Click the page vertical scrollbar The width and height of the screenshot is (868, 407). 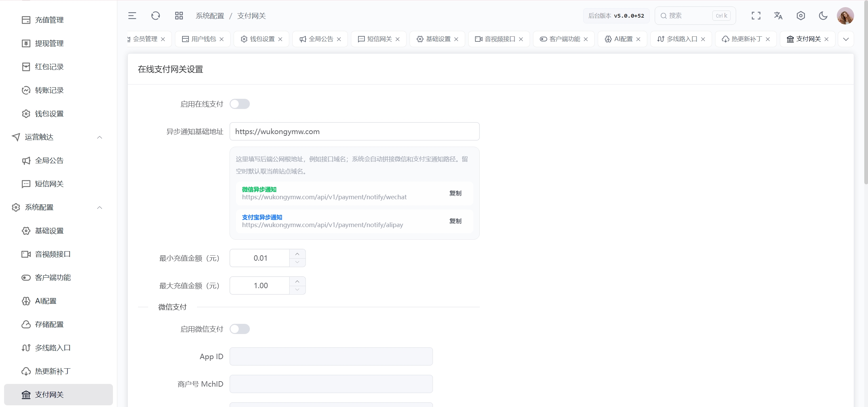(866, 92)
